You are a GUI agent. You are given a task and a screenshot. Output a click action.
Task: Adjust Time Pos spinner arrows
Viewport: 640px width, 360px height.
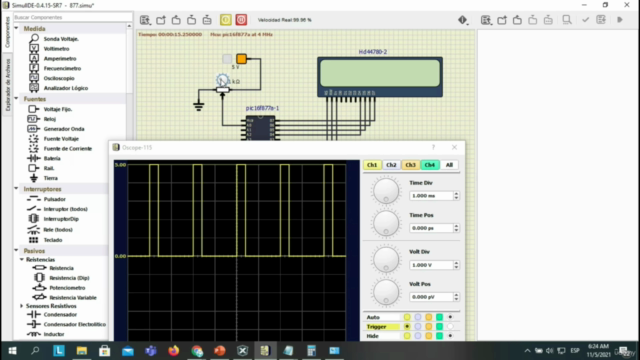coord(456,228)
